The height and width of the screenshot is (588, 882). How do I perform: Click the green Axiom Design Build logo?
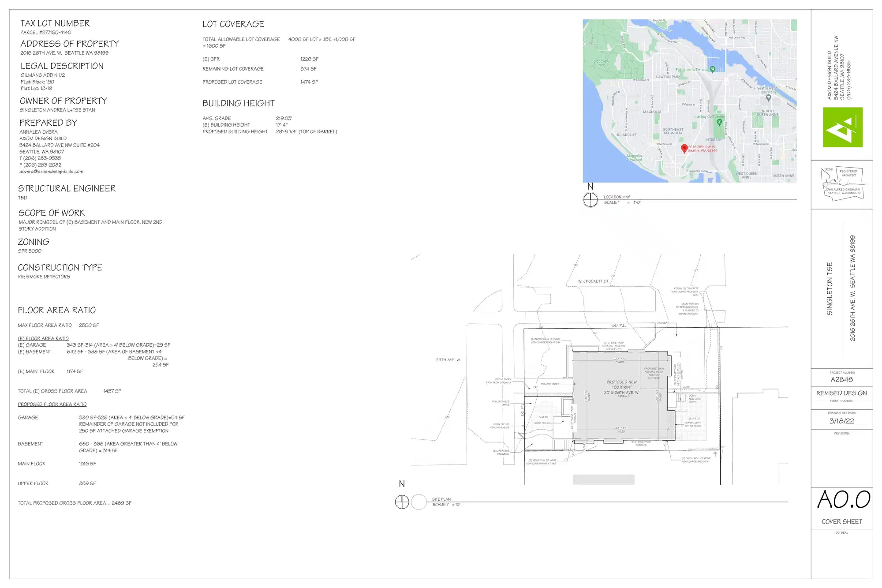click(843, 127)
